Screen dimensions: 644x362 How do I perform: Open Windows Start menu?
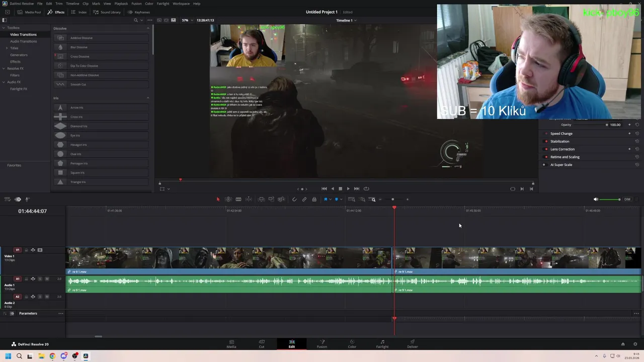(x=8, y=356)
